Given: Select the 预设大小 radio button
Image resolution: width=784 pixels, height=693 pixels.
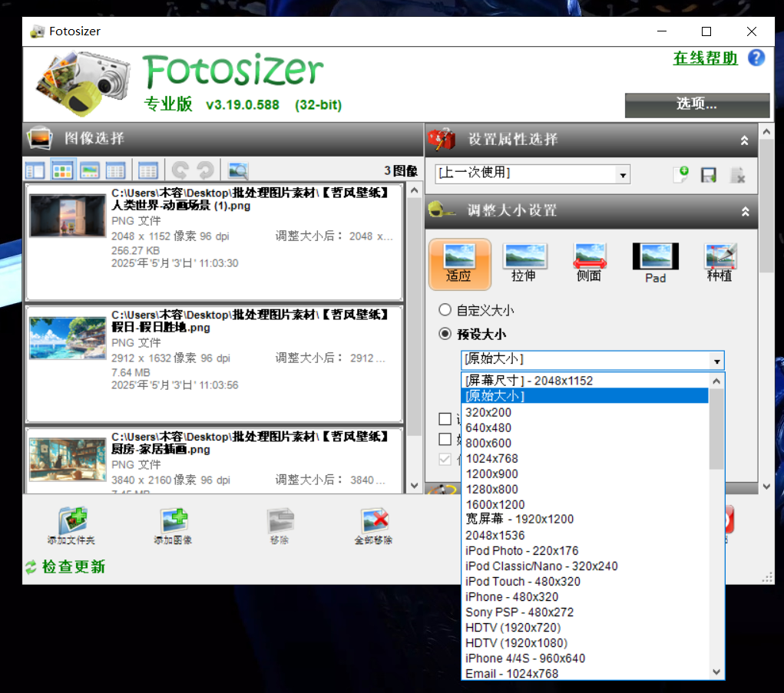Looking at the screenshot, I should tap(445, 333).
